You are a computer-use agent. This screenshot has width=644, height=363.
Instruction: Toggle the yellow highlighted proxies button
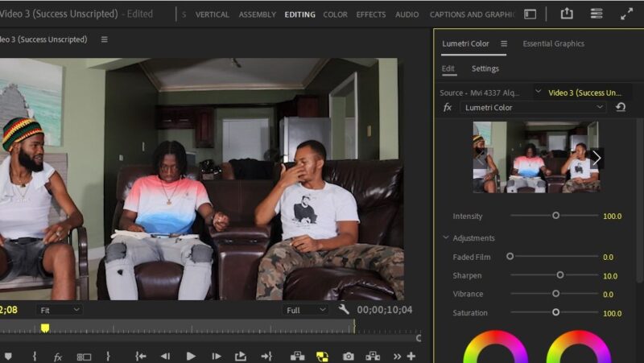(x=322, y=356)
